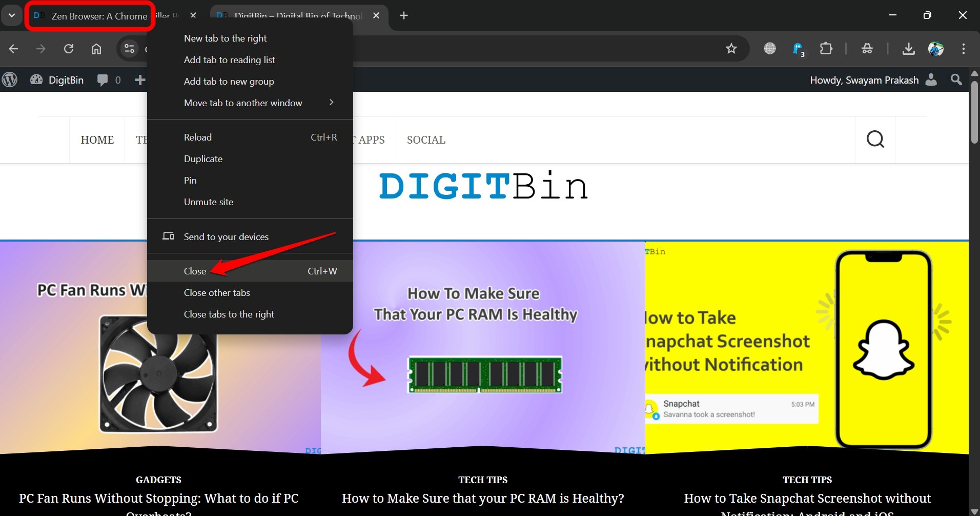
Task: Open TECH TIPS category above RAM article
Action: pos(483,480)
